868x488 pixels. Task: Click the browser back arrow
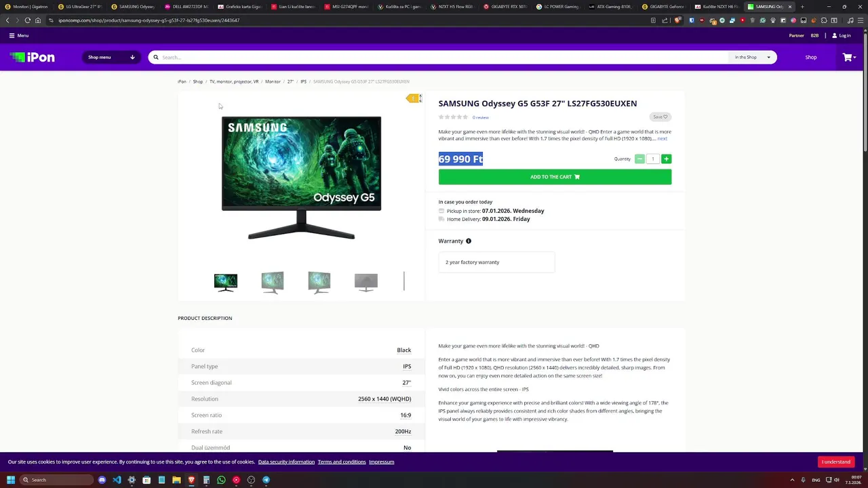click(7, 20)
